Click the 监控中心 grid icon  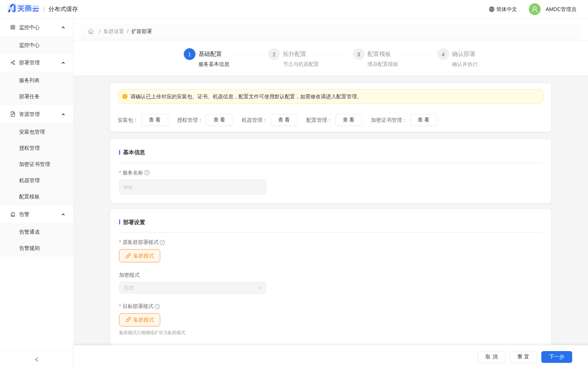[x=13, y=27]
